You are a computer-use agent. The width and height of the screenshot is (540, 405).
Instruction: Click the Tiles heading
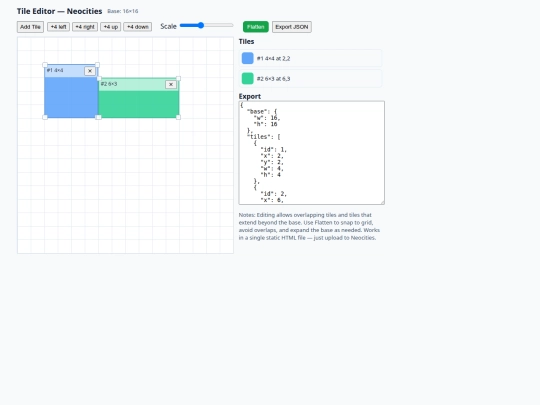[246, 41]
